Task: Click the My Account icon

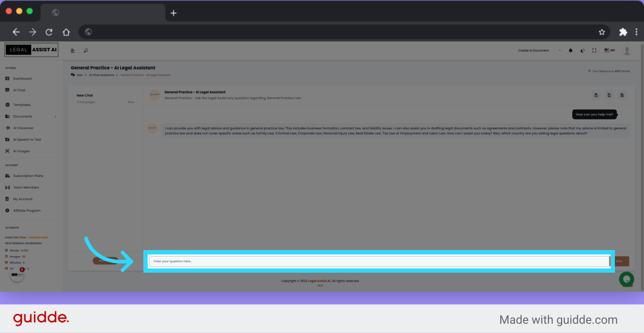Action: click(7, 199)
